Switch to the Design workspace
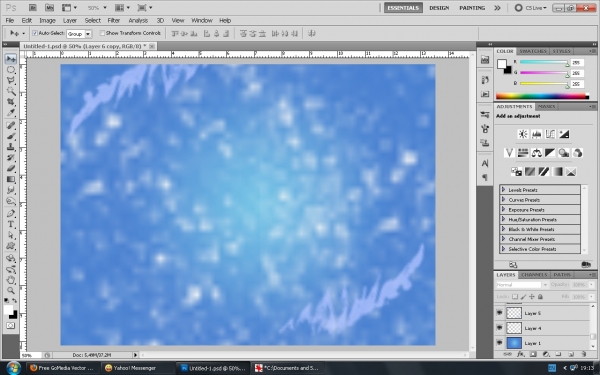This screenshot has width=600, height=375. click(439, 8)
